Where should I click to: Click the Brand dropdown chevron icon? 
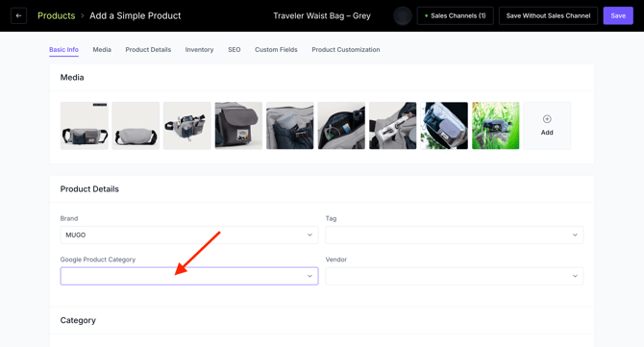[310, 235]
